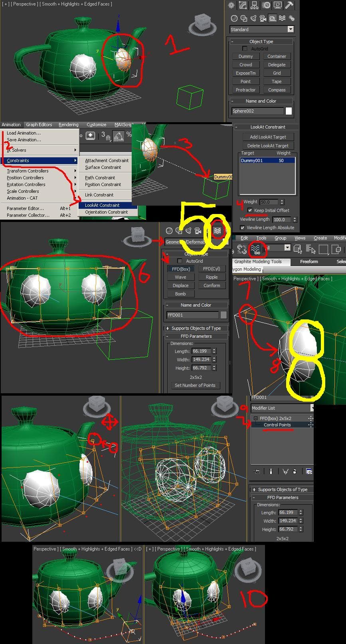Toggle Pin Stack below the modifier stack
This screenshot has width=346, height=644.
pyautogui.click(x=256, y=471)
